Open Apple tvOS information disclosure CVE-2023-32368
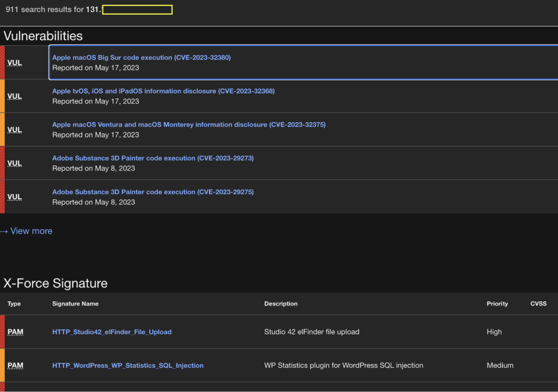The image size is (558, 392). coord(163,91)
